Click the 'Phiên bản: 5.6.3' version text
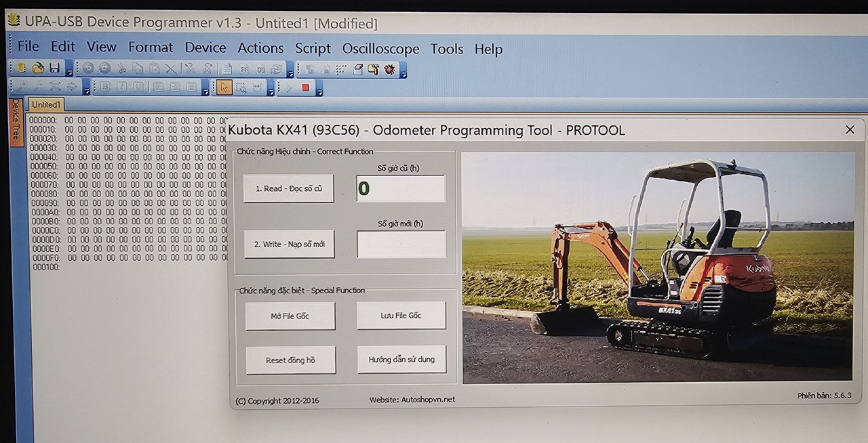 click(x=824, y=396)
